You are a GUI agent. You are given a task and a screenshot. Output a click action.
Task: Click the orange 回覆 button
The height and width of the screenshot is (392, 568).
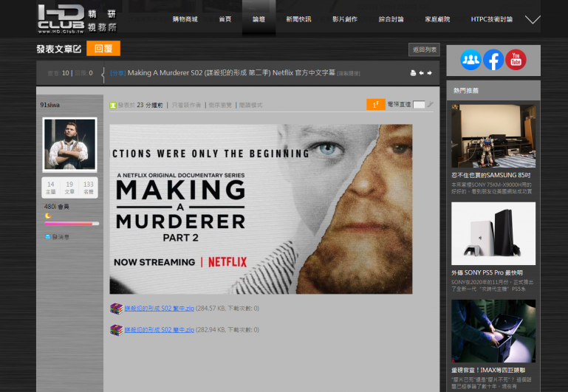(103, 49)
